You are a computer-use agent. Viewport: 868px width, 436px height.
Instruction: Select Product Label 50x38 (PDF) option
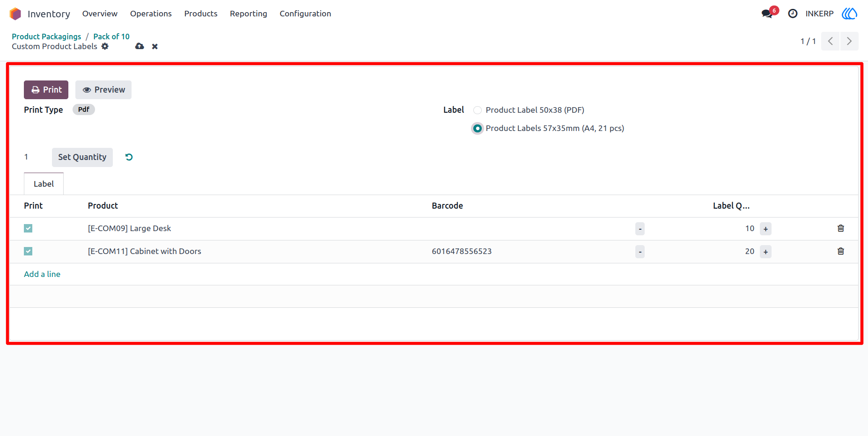[478, 110]
